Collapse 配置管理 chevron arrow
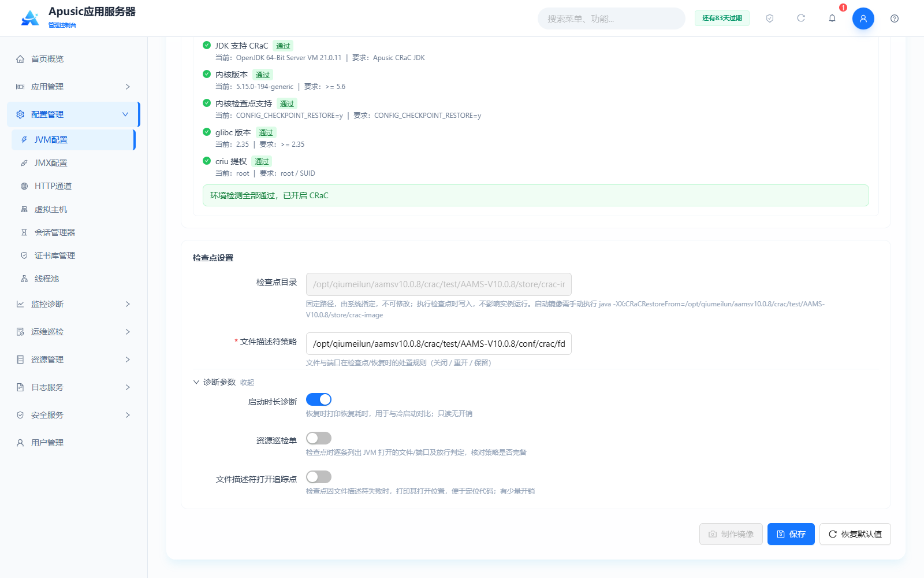924x578 pixels. click(x=125, y=114)
